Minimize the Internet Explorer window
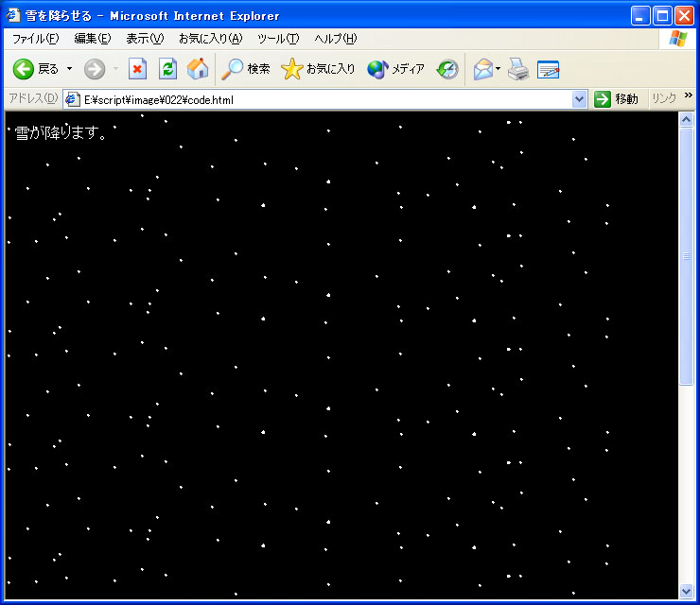700x605 pixels. 640,16
